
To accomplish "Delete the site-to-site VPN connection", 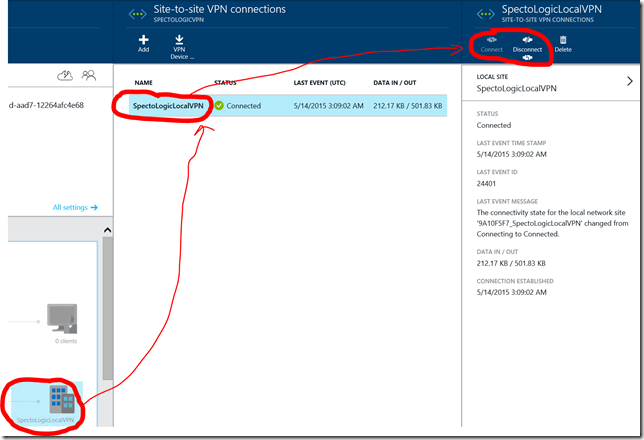I will [563, 43].
